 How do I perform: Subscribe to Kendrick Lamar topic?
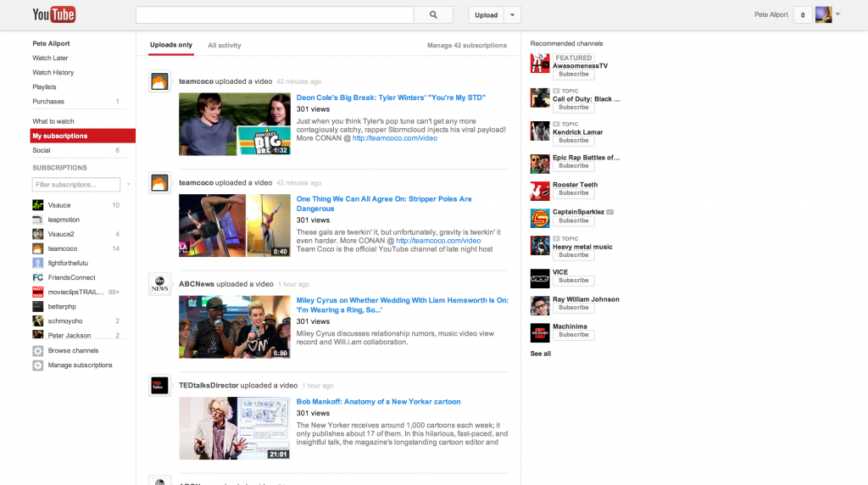(x=574, y=141)
